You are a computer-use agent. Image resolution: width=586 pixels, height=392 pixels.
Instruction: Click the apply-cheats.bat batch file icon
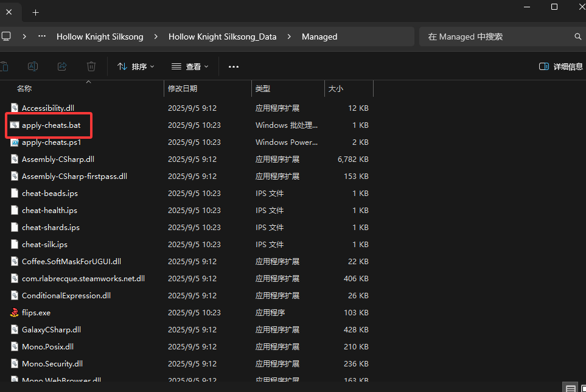click(x=15, y=125)
